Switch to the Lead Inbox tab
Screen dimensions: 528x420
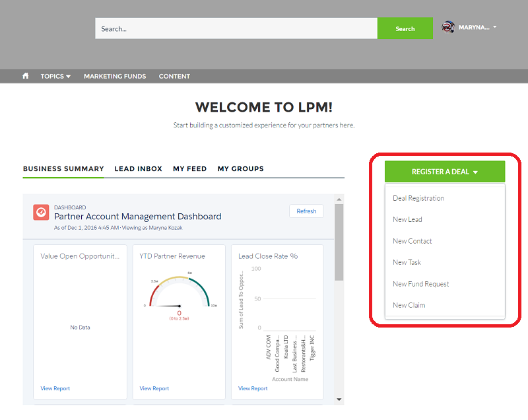point(139,169)
